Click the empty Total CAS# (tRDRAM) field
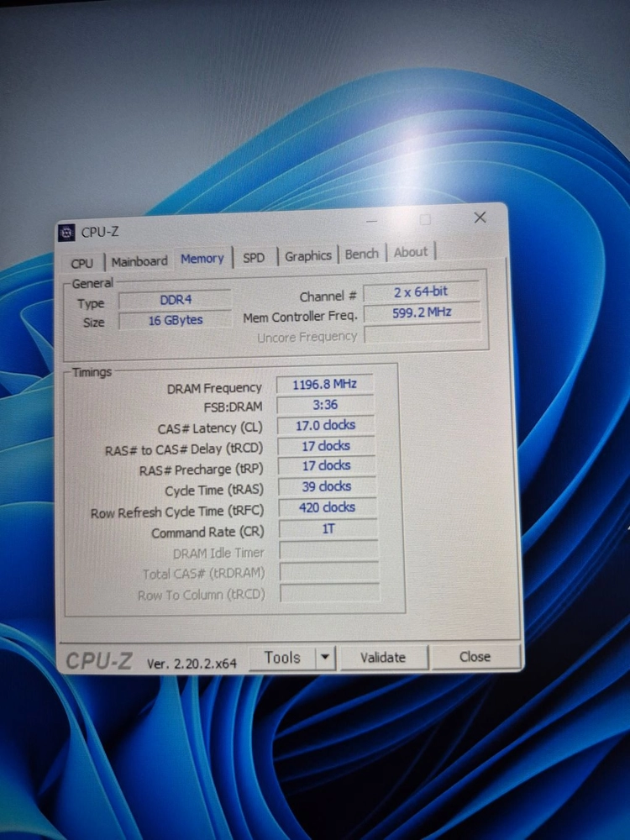Screen dimensions: 630x840 [329, 571]
